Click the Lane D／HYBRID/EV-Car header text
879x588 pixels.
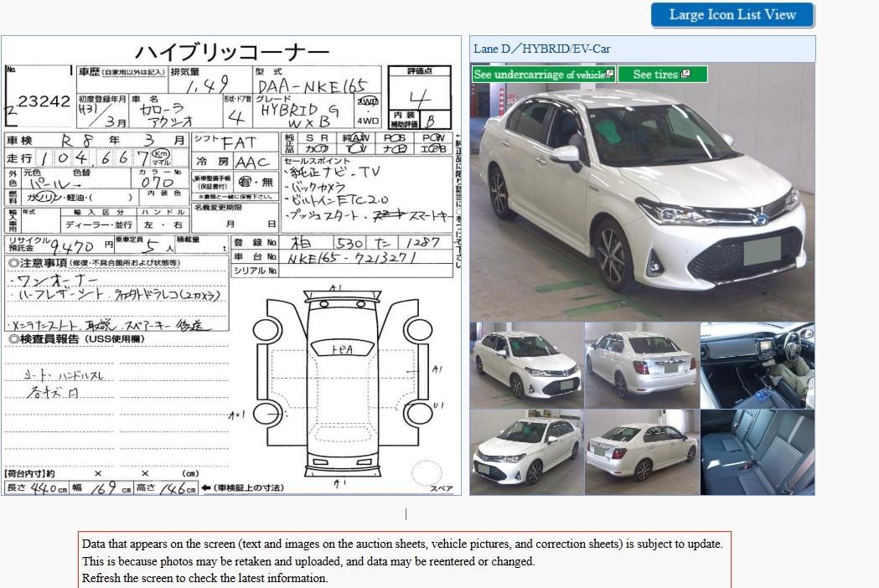541,49
